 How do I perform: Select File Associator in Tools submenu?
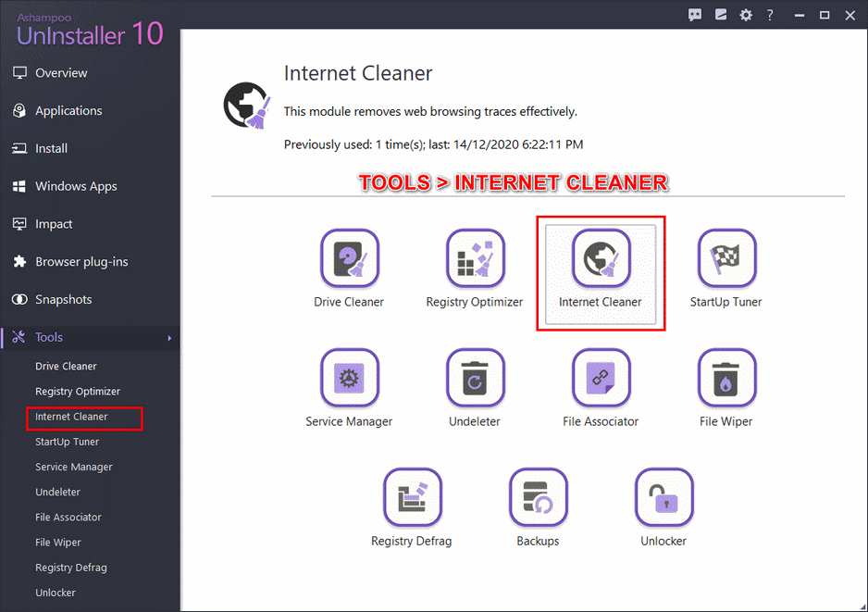click(68, 518)
